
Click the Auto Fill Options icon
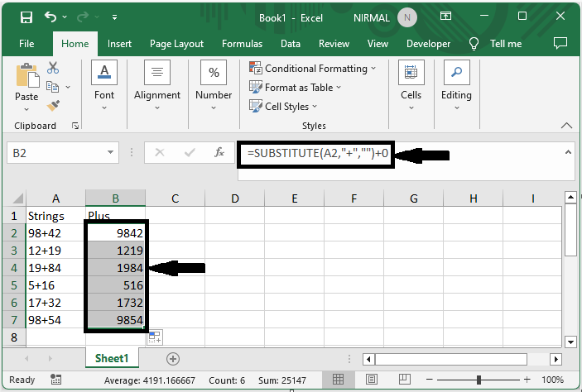(155, 336)
